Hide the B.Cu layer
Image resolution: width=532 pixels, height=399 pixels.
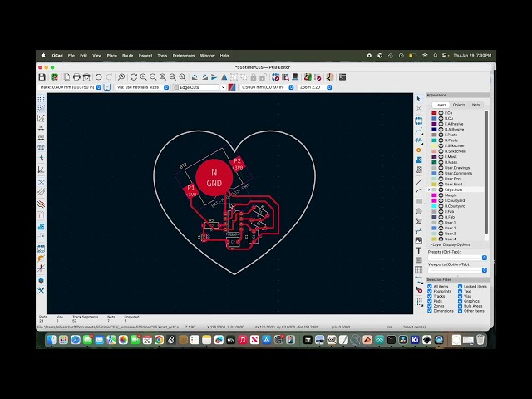tap(441, 118)
